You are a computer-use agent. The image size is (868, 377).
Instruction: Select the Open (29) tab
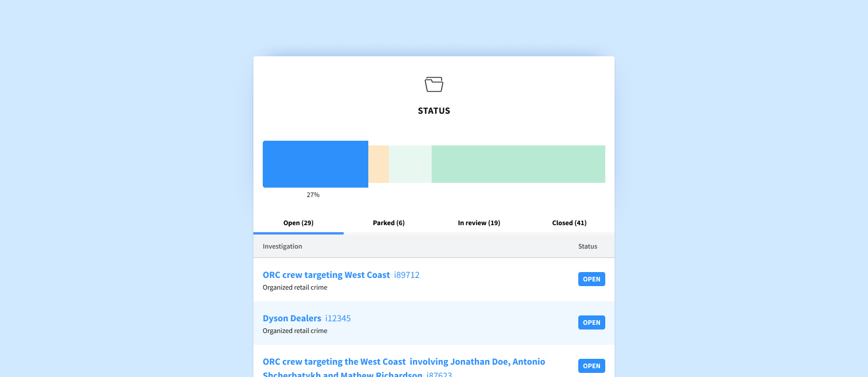(x=299, y=223)
